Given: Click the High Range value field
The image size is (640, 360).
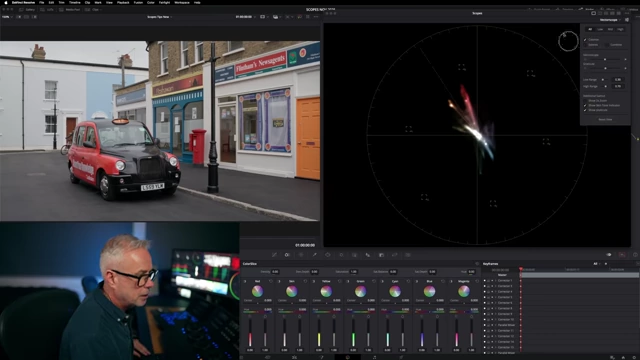Looking at the screenshot, I should (x=618, y=86).
